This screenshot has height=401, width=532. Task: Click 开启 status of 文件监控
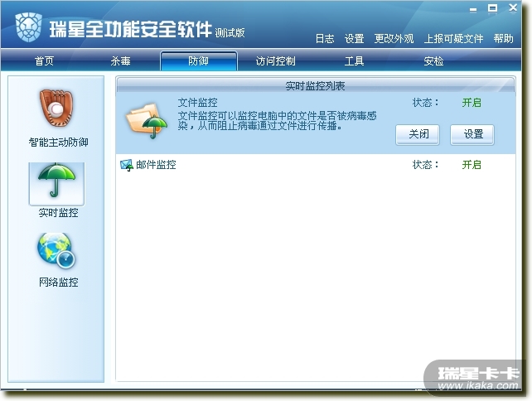(x=472, y=103)
